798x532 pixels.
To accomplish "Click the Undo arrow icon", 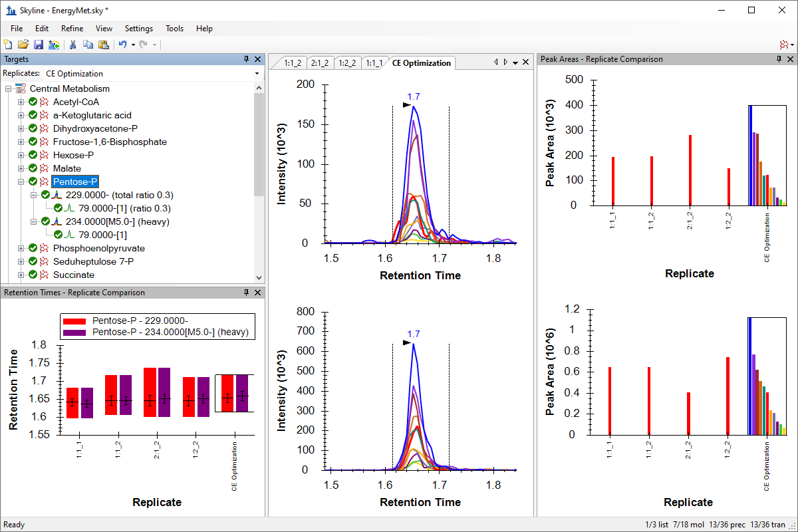I will pos(122,45).
